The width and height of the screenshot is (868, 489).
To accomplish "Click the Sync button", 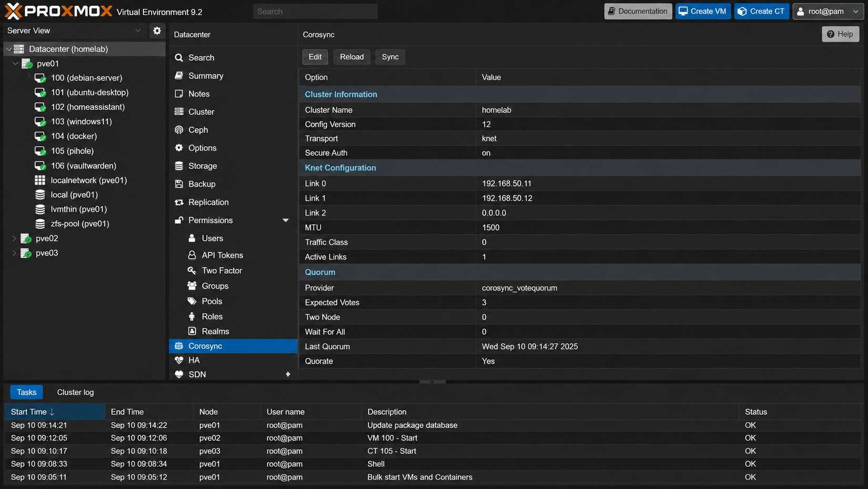I will click(390, 57).
